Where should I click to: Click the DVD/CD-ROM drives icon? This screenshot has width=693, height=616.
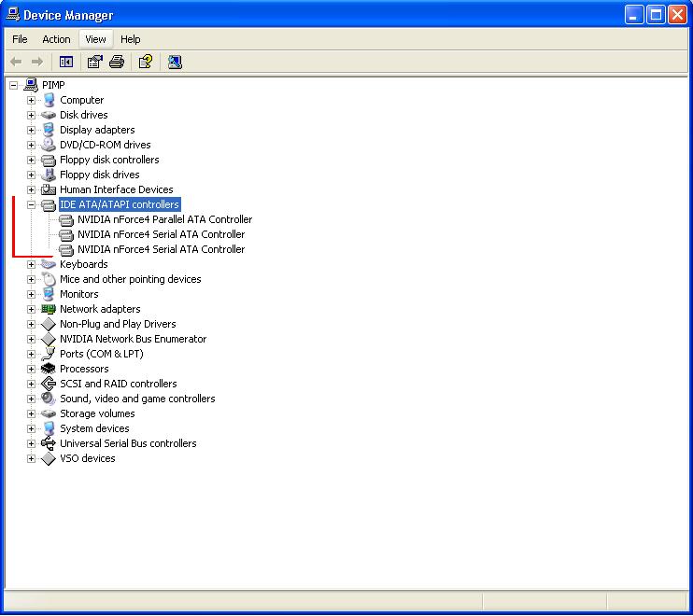click(49, 145)
